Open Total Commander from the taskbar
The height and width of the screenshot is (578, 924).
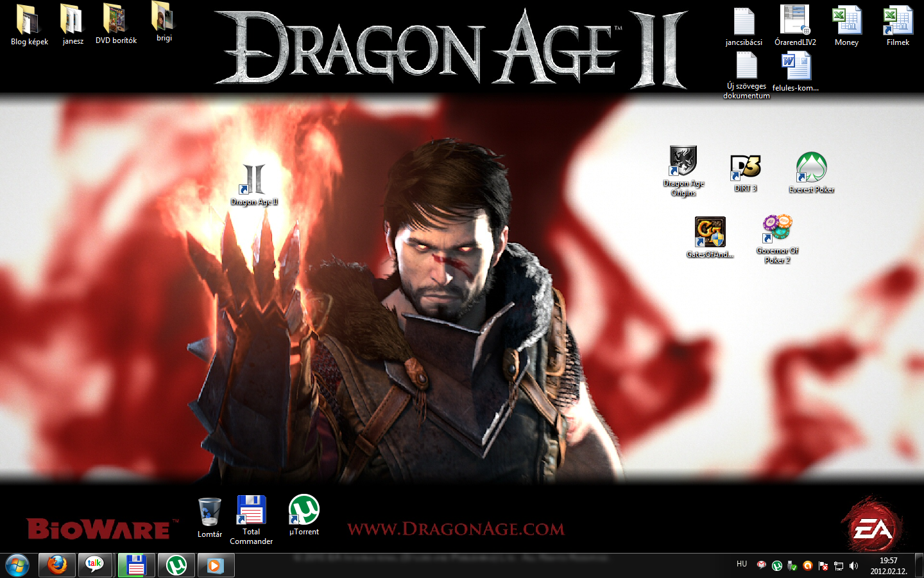[136, 566]
